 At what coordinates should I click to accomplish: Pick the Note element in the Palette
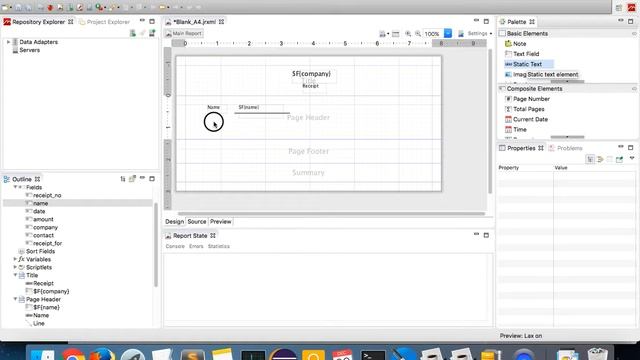(520, 44)
